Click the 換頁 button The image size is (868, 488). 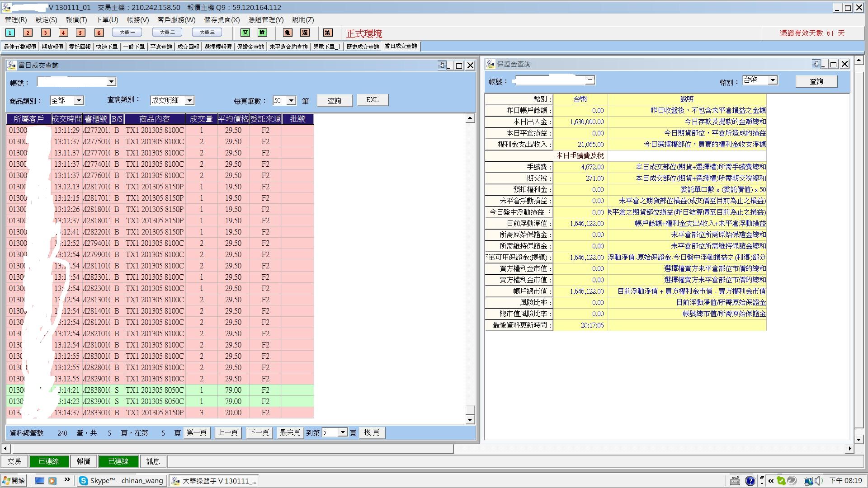pos(372,432)
